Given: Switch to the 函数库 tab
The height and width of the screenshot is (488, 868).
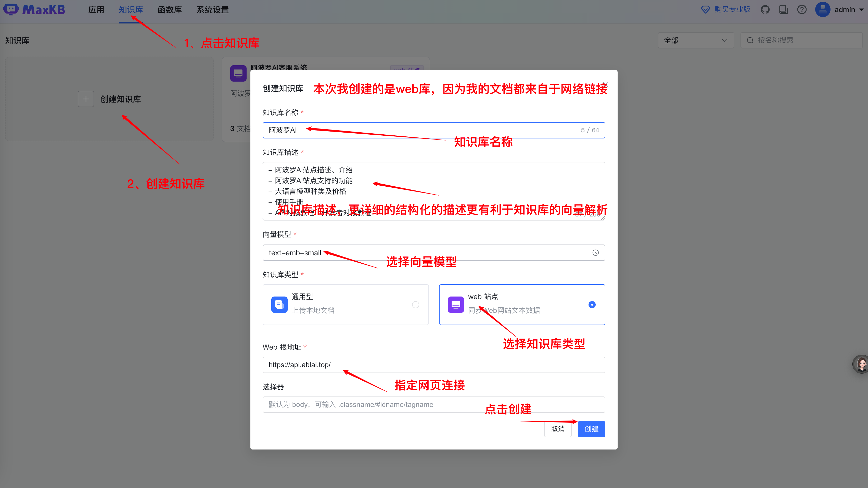Looking at the screenshot, I should click(170, 10).
